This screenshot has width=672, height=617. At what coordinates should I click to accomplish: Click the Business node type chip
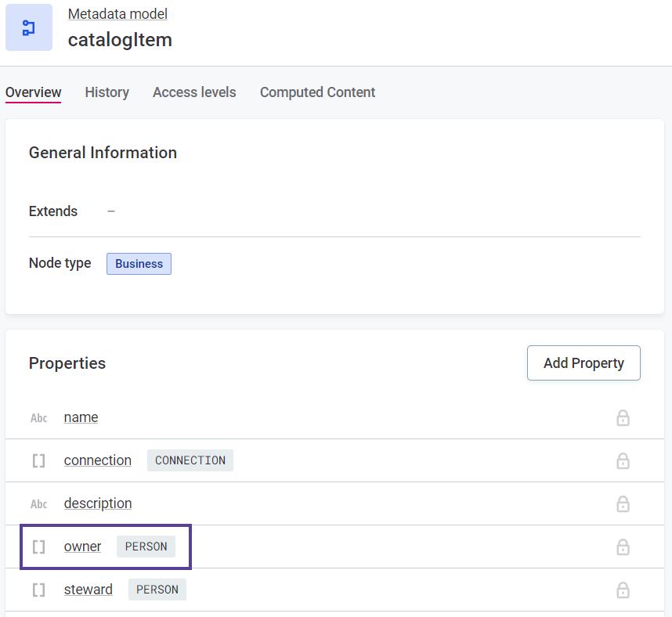pos(139,264)
